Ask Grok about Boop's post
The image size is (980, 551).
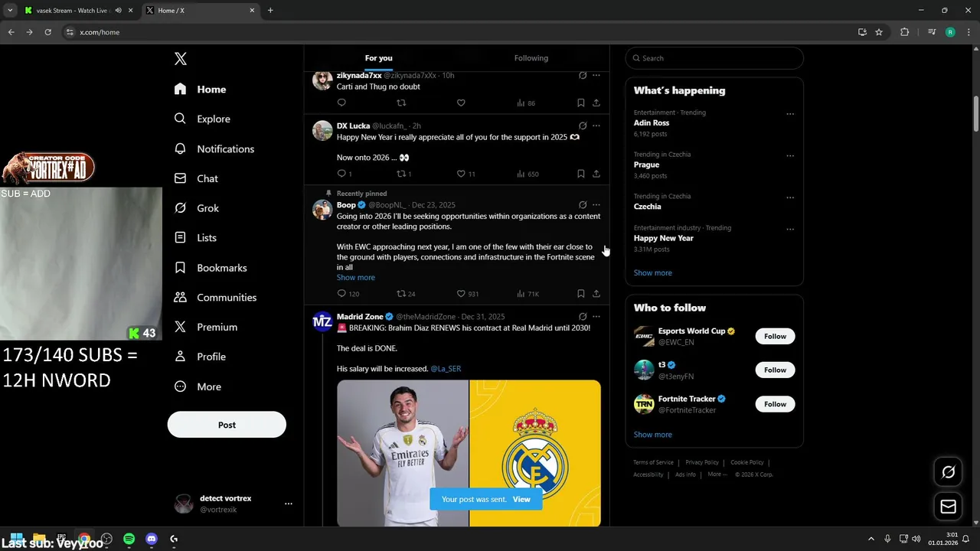[x=583, y=205]
